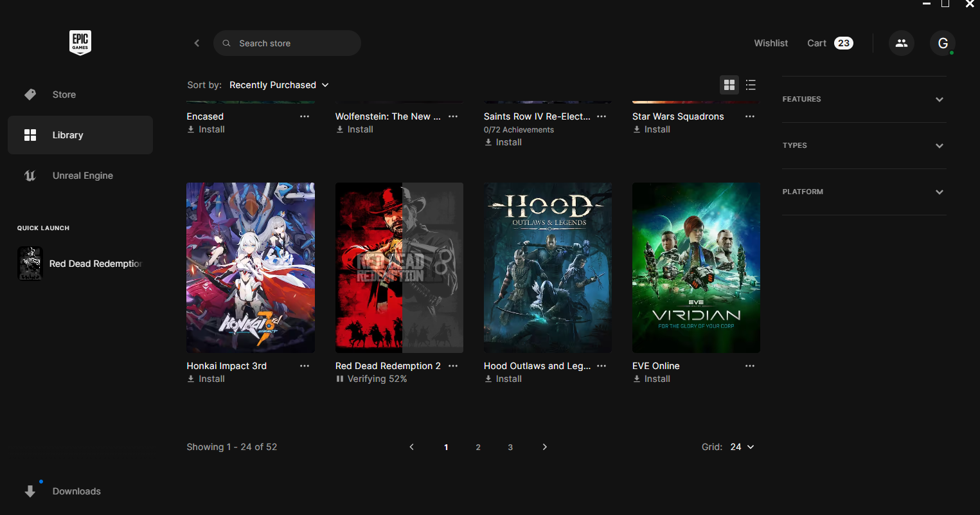Open the Unreal Engine section

point(80,176)
